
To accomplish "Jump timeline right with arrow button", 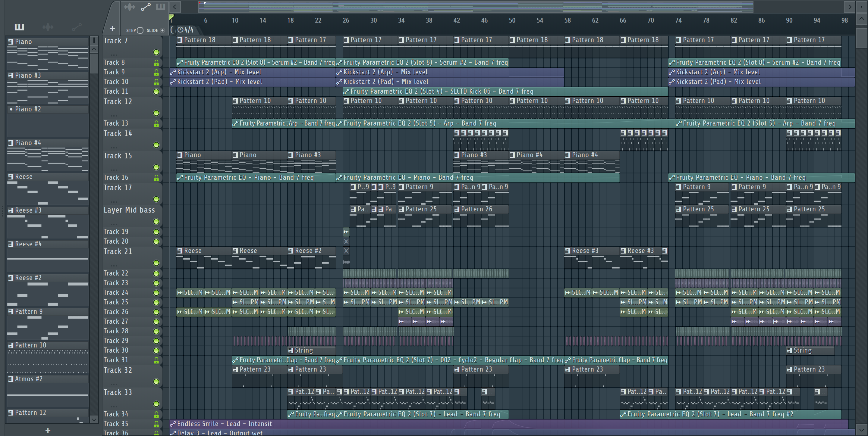I will (850, 6).
